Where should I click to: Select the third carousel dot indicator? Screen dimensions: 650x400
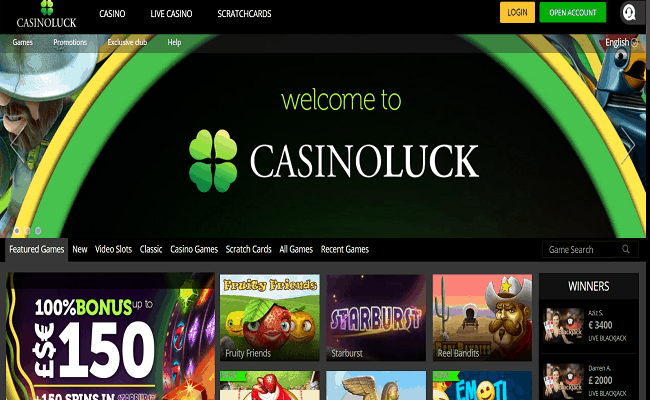(38, 230)
